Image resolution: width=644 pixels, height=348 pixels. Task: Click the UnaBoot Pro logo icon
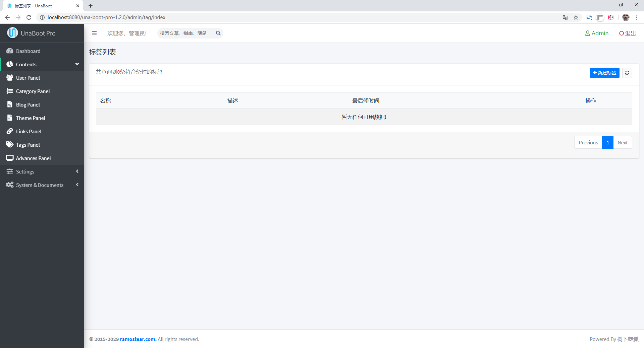coord(12,33)
